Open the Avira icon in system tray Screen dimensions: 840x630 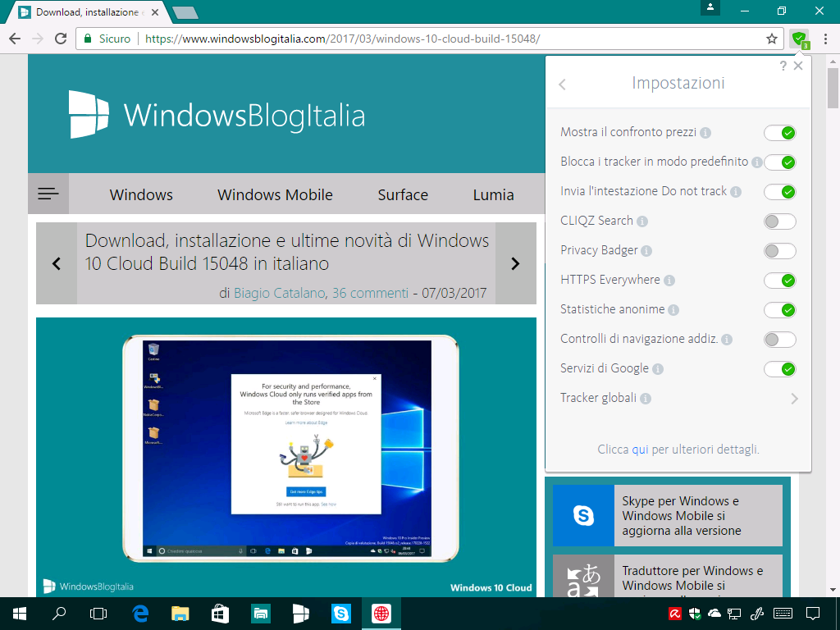coord(674,614)
